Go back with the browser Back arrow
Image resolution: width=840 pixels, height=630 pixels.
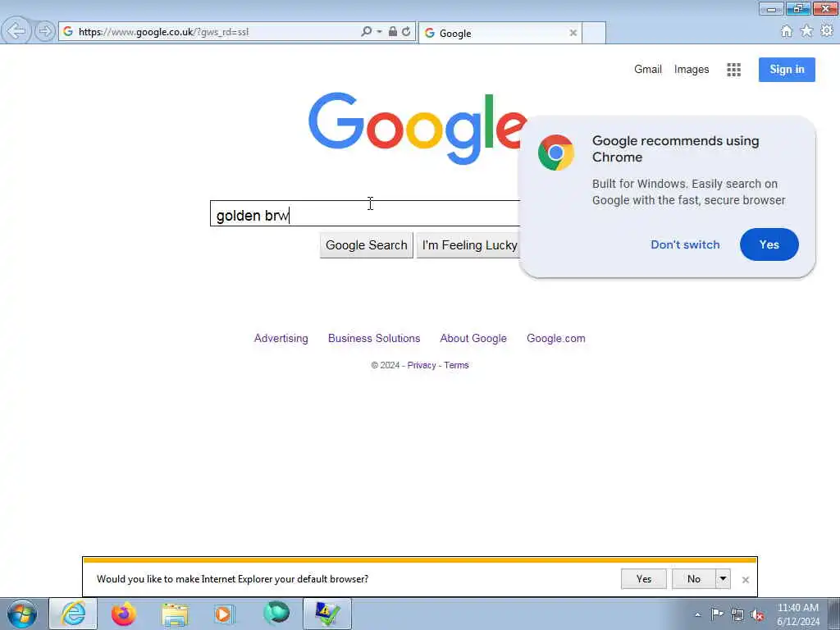point(16,31)
